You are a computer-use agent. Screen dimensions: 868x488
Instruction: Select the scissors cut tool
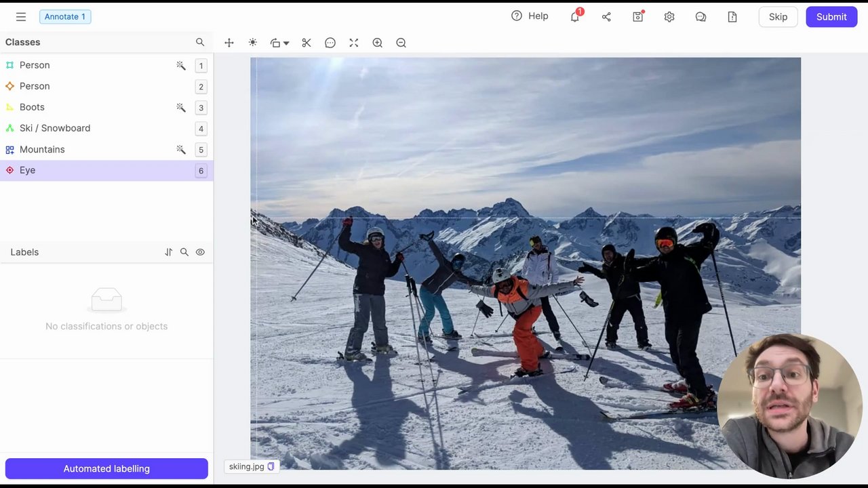tap(307, 43)
